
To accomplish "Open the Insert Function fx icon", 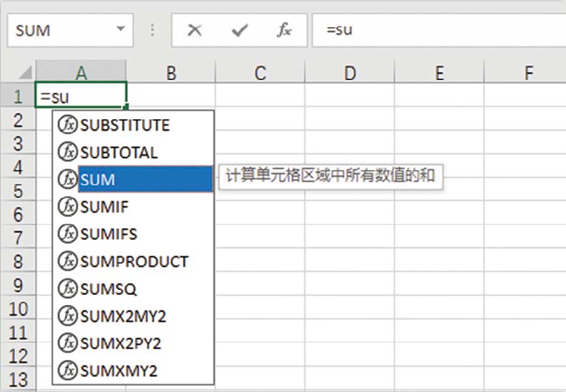I will [284, 31].
